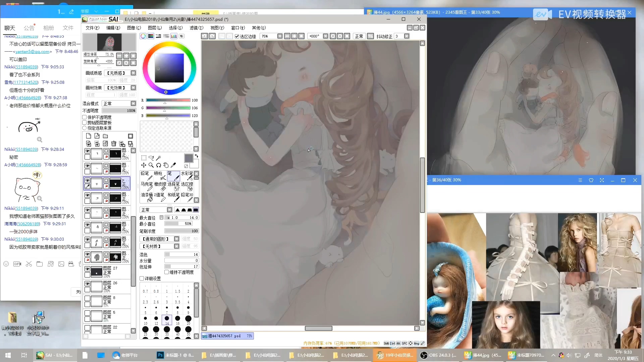
Task: Choose the 油漆桶 paint bucket tool
Action: [147, 197]
